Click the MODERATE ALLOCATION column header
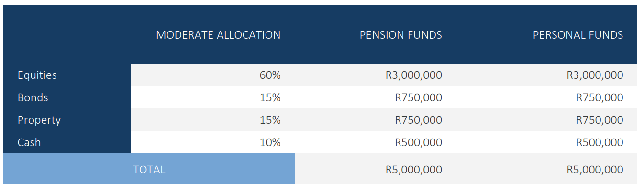 tap(218, 35)
